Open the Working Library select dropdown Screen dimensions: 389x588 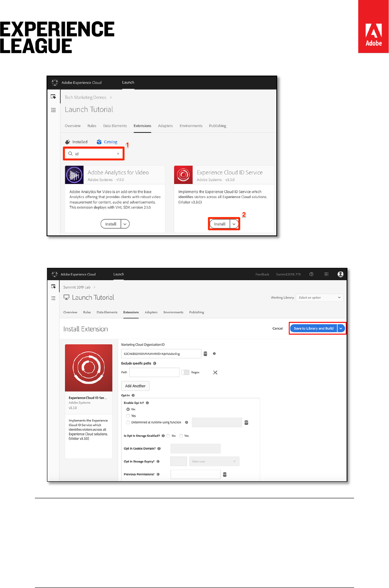pos(320,297)
